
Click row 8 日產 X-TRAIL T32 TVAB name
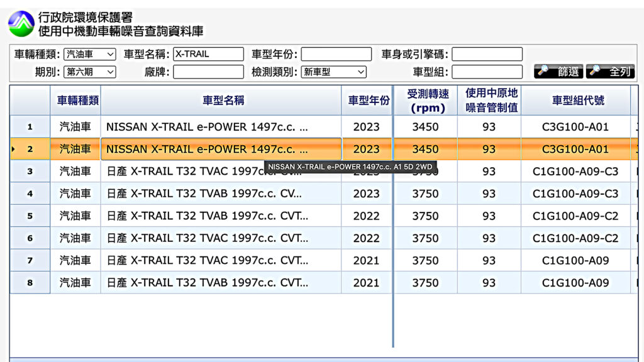coord(207,282)
